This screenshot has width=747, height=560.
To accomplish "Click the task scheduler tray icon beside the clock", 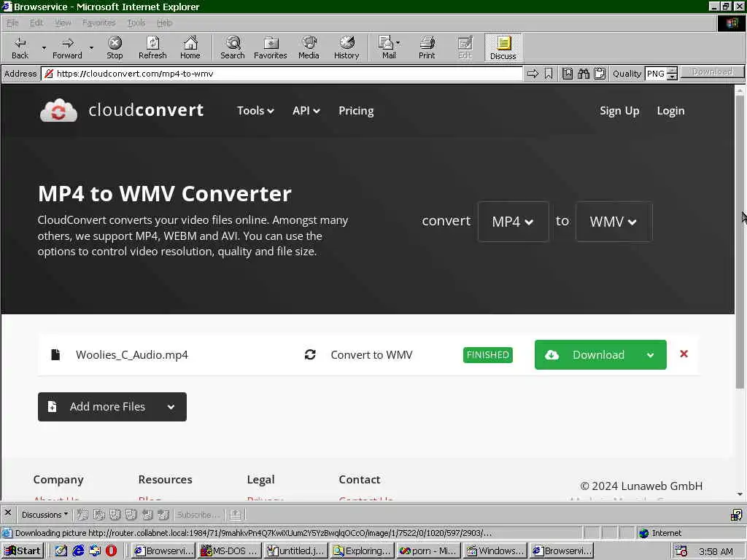I will (x=681, y=551).
